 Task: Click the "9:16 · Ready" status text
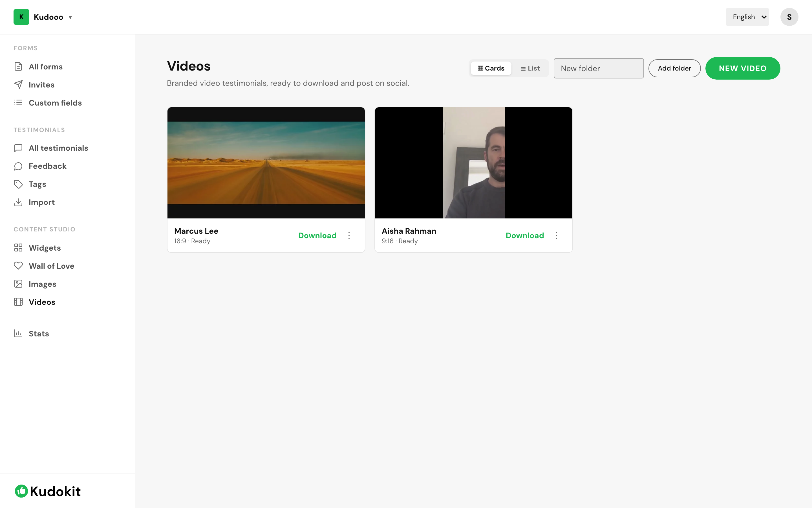tap(400, 241)
